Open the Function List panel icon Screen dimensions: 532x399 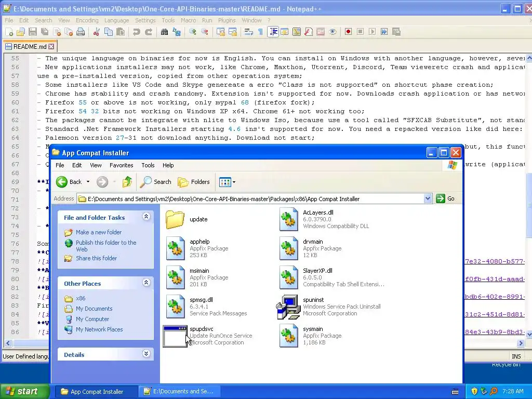309,32
